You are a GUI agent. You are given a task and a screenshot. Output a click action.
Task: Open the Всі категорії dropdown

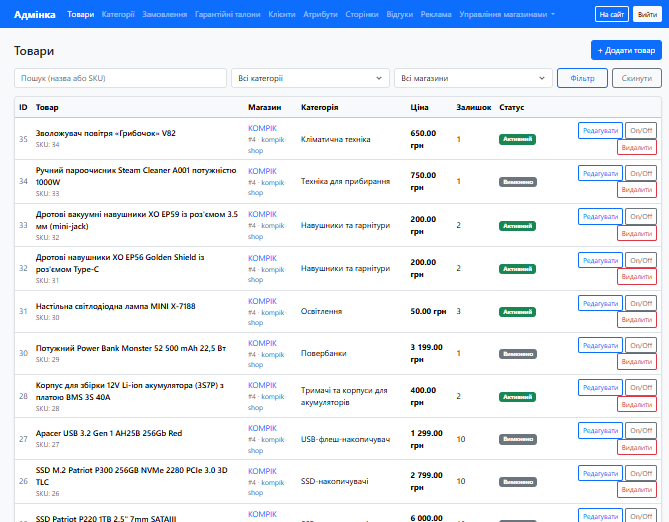(x=310, y=78)
